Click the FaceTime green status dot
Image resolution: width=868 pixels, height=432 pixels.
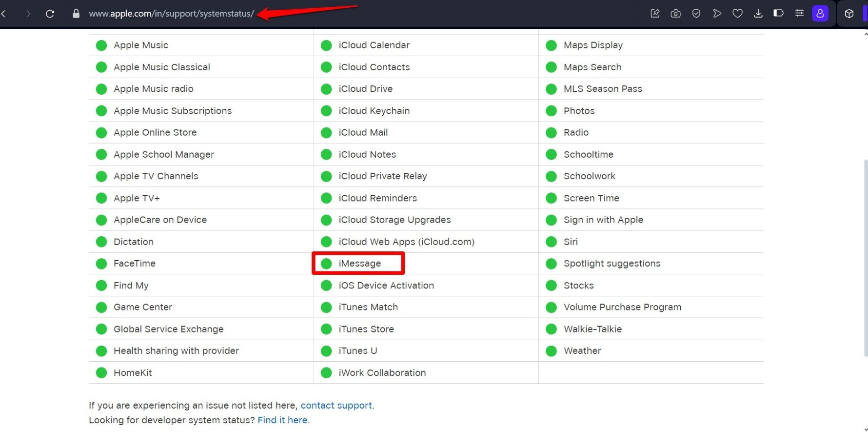pyautogui.click(x=101, y=264)
